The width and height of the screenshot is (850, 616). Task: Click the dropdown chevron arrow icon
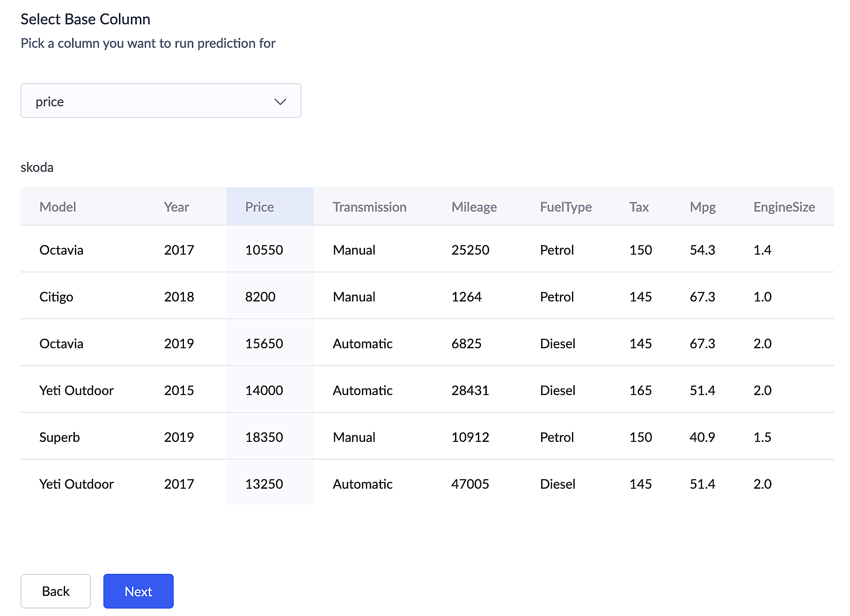click(x=280, y=102)
